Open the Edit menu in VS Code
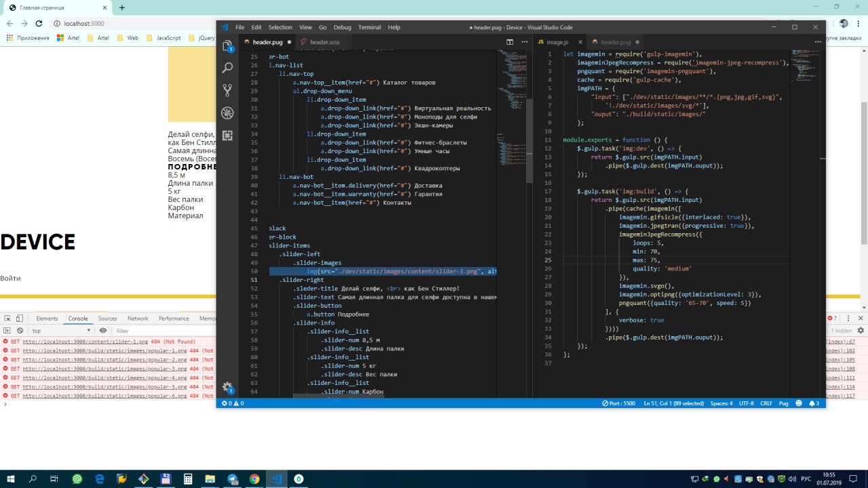This screenshot has width=868, height=488. [x=256, y=27]
